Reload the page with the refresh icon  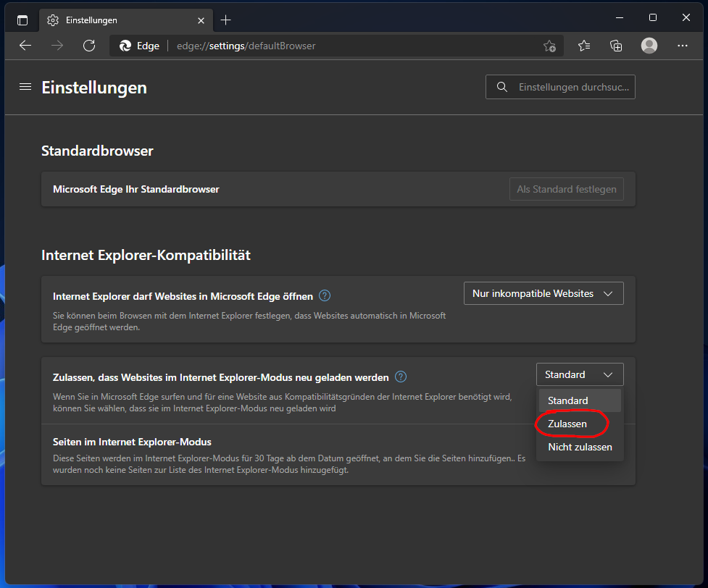click(x=89, y=46)
